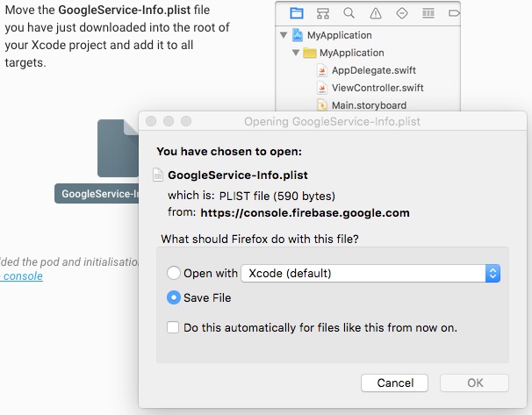
Task: Select AppDelegate.swift in the file tree
Action: [374, 70]
